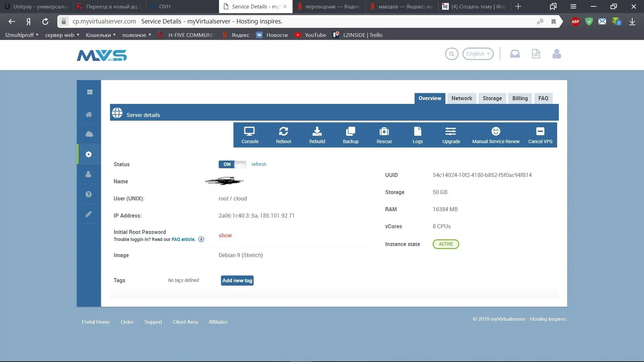Switch to the переводчик Яндекс tab
The image size is (644, 362).
pyautogui.click(x=329, y=6)
